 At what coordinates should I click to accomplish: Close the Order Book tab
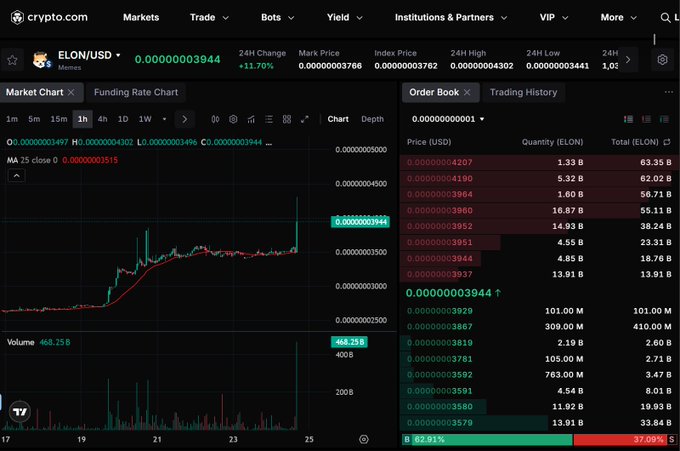(467, 92)
